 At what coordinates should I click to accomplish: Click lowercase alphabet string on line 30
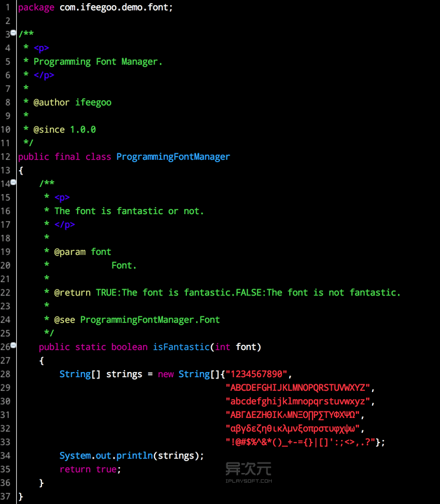(x=298, y=402)
